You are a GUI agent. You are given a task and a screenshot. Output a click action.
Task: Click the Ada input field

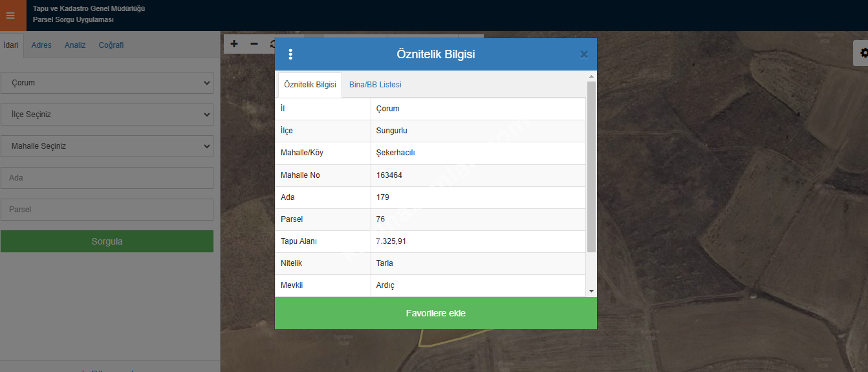pyautogui.click(x=107, y=178)
